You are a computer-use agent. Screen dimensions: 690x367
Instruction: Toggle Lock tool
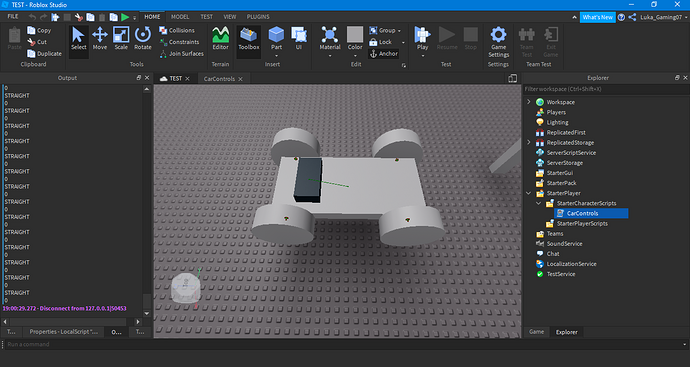coord(381,42)
